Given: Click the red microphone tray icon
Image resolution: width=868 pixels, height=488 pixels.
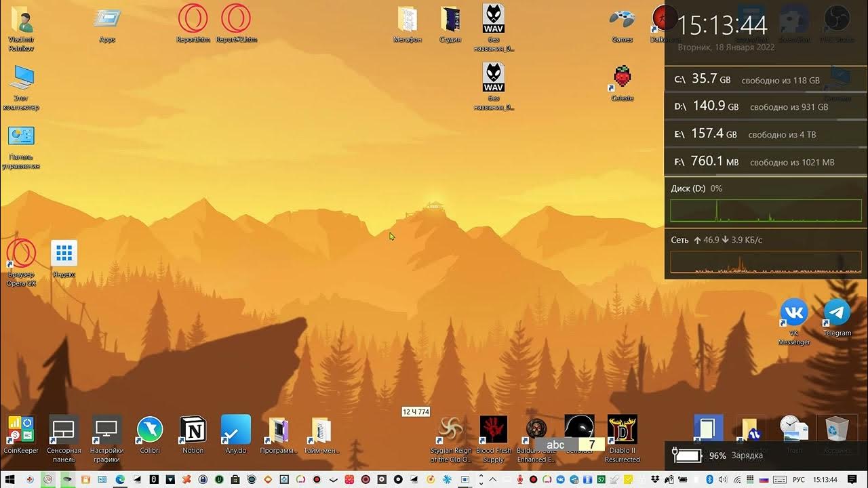Looking at the screenshot, I should click(x=520, y=479).
